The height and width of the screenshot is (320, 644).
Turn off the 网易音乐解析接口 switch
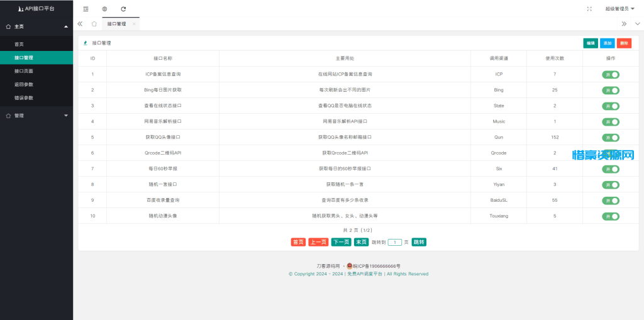click(x=610, y=121)
